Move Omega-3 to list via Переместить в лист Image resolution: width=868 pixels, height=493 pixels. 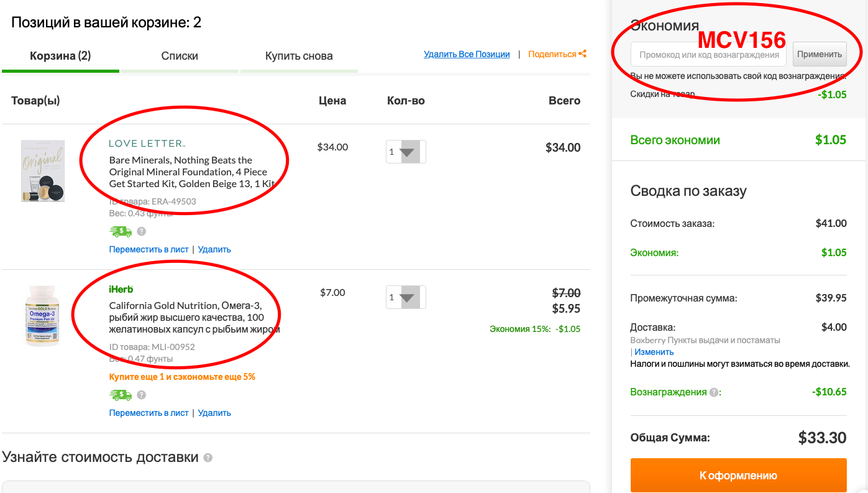coord(148,413)
